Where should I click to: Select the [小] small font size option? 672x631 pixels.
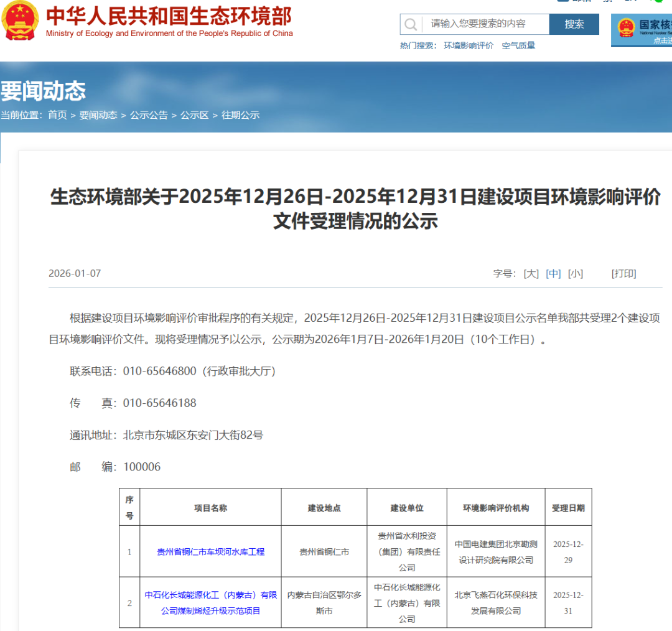574,273
